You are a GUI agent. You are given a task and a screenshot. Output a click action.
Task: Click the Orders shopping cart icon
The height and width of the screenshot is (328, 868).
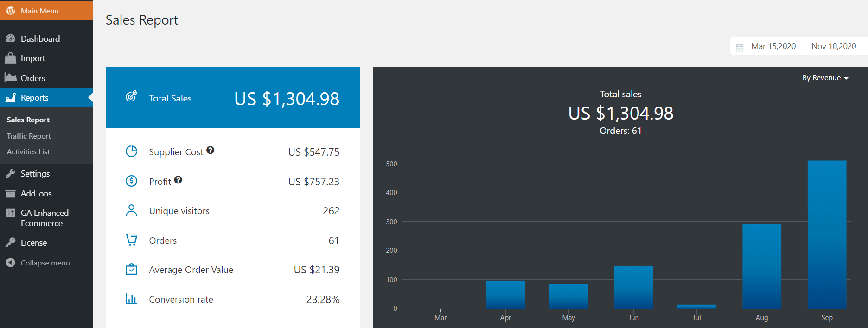coord(132,240)
